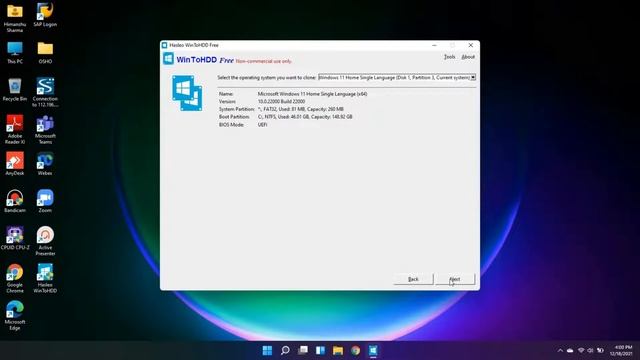
Task: Select the OSHO folder on desktop
Action: (45, 53)
